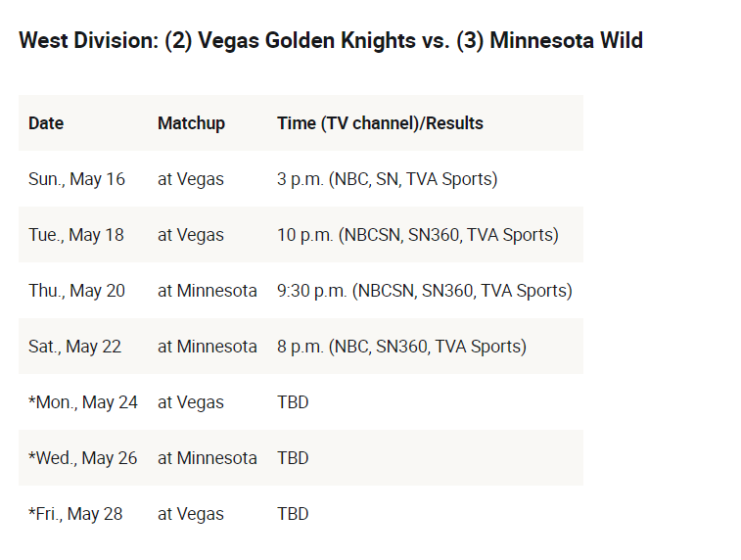Select the *Fri., May 28 date cell
The width and height of the screenshot is (741, 560).
(75, 514)
